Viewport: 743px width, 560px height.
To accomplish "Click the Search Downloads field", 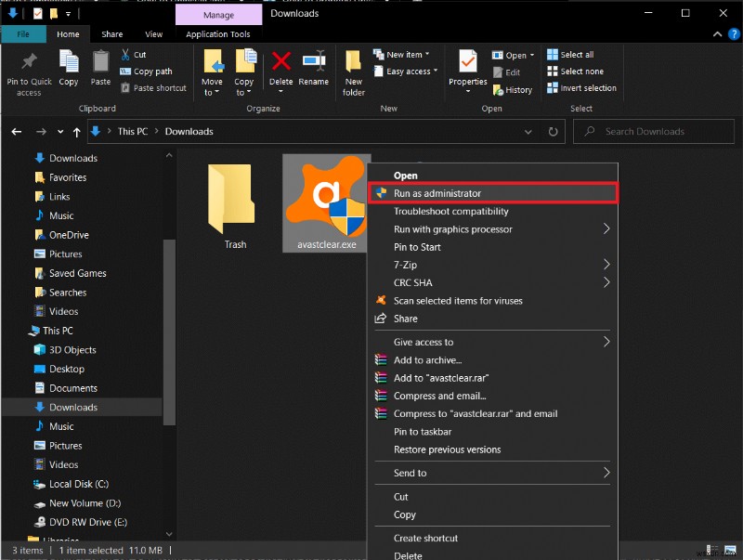I will (x=659, y=132).
